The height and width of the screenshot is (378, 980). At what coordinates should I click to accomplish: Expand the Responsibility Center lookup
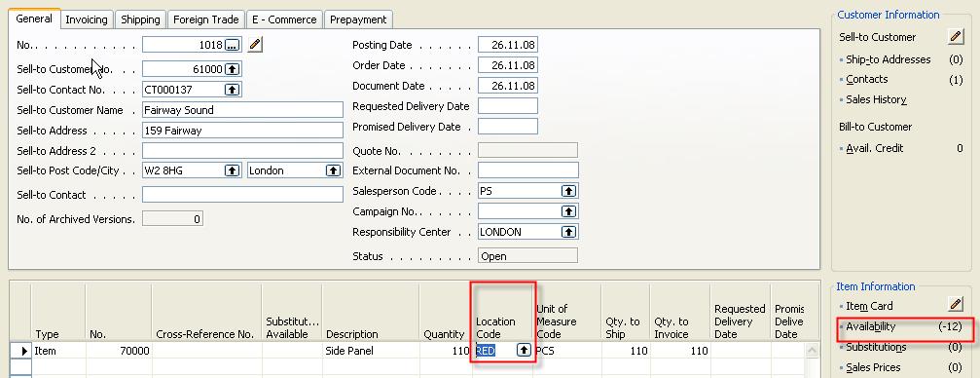coord(568,232)
